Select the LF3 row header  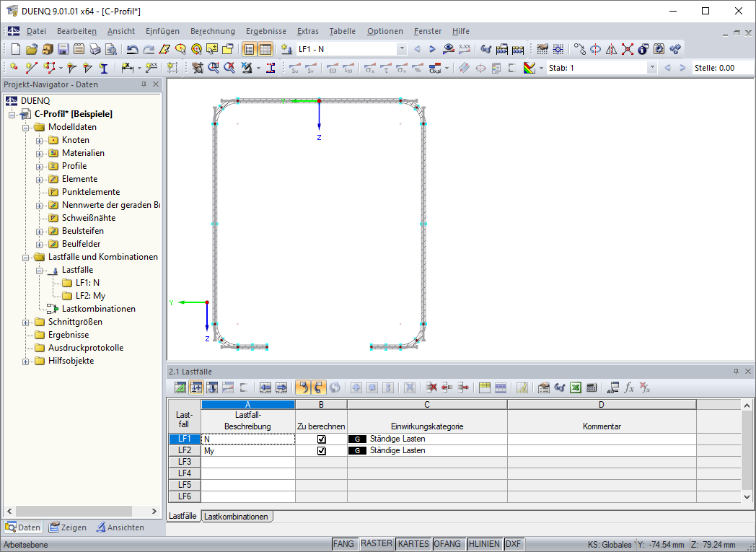(x=184, y=462)
